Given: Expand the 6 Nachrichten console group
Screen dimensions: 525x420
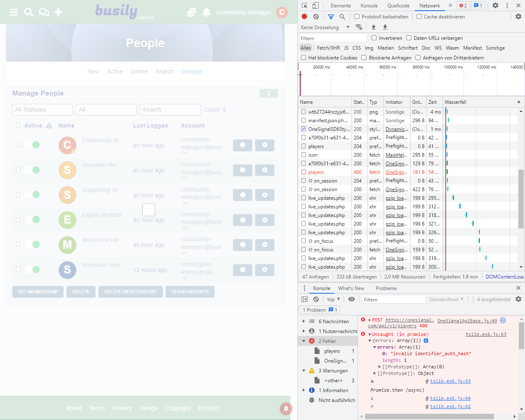Looking at the screenshot, I should pos(304,322).
